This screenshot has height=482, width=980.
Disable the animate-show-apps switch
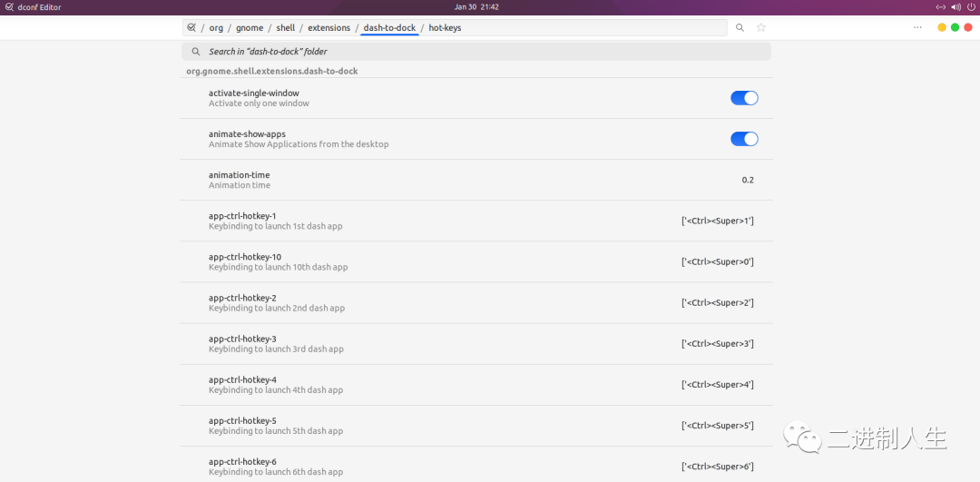point(744,139)
